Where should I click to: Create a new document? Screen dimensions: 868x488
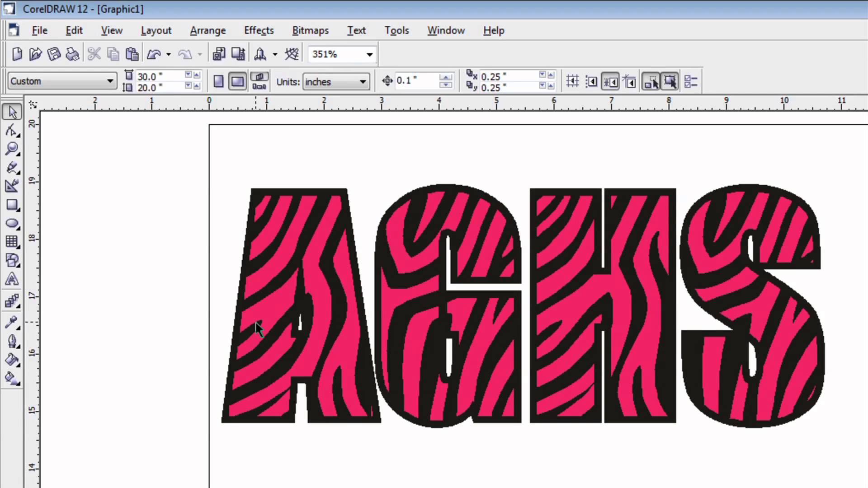click(17, 54)
